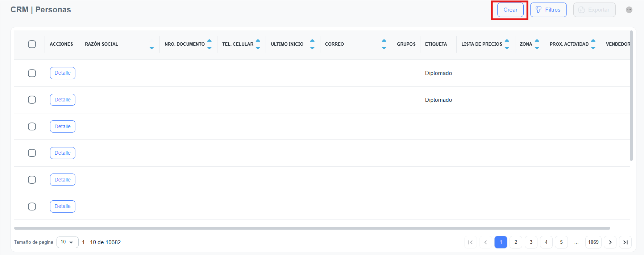Open the page size dropdown

click(x=67, y=242)
